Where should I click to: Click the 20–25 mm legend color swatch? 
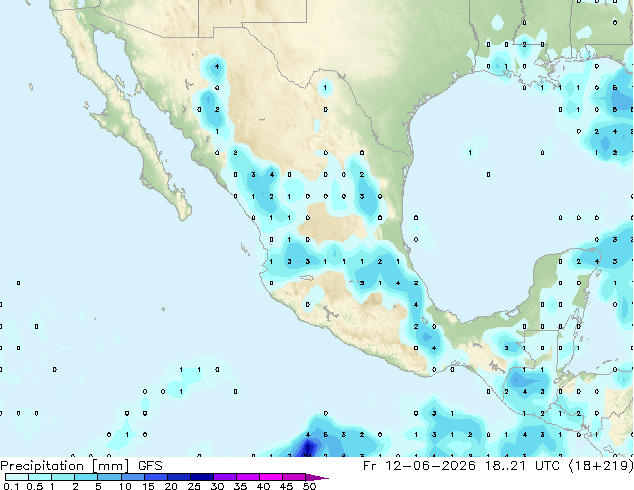[179, 477]
